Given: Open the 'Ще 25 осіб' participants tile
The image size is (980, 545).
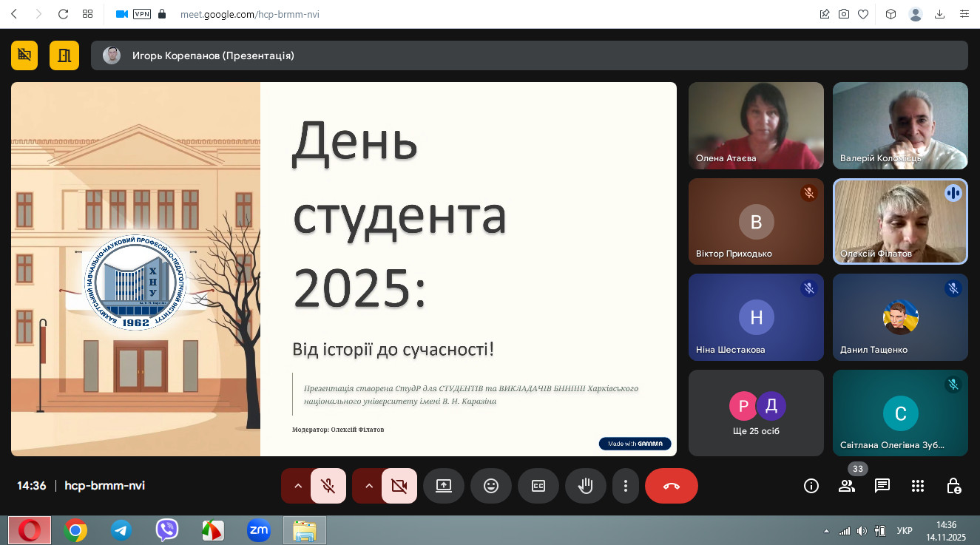Looking at the screenshot, I should (x=756, y=413).
